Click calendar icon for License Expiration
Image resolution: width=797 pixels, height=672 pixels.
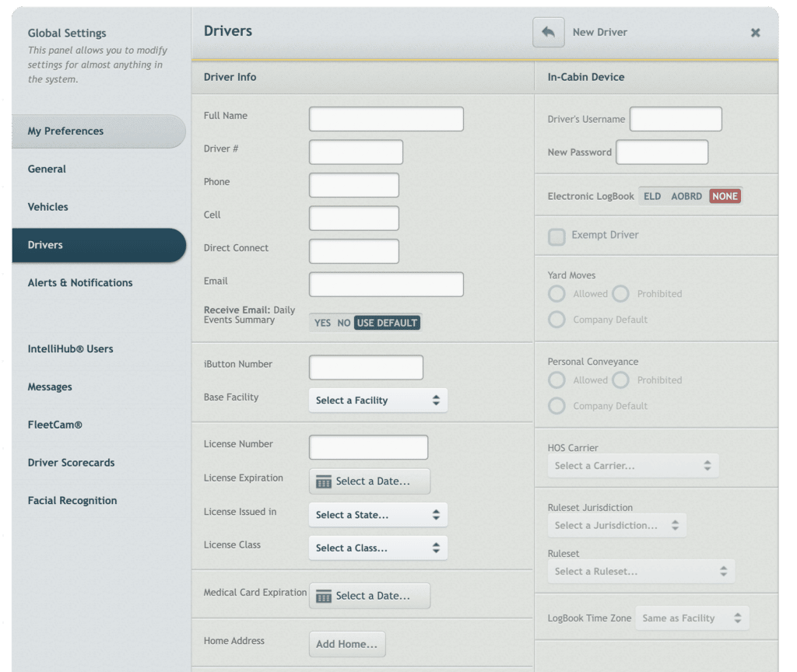point(324,482)
